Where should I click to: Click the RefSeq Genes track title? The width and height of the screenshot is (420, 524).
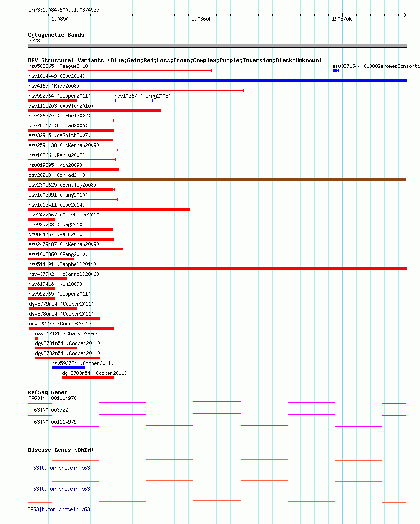pos(48,393)
